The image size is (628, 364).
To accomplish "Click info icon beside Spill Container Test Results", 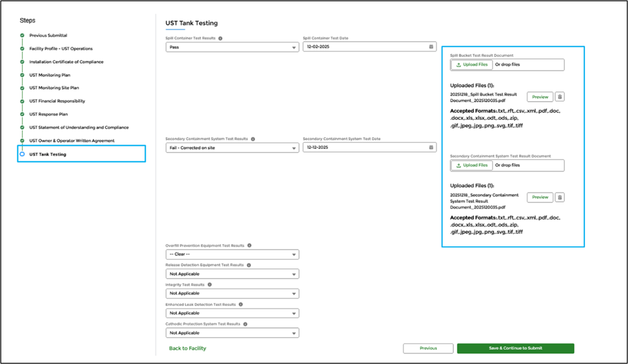I will [220, 38].
